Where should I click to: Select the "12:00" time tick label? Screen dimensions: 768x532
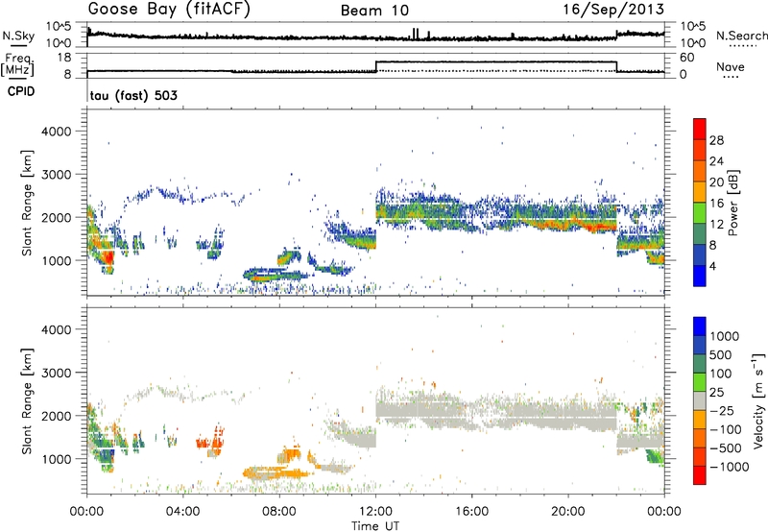[375, 512]
